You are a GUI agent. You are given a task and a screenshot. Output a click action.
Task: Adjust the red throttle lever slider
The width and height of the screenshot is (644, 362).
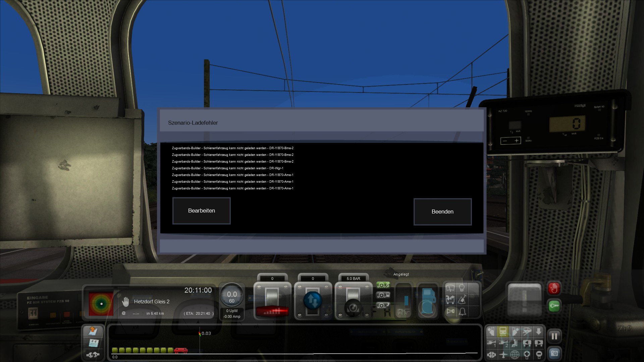pyautogui.click(x=272, y=311)
